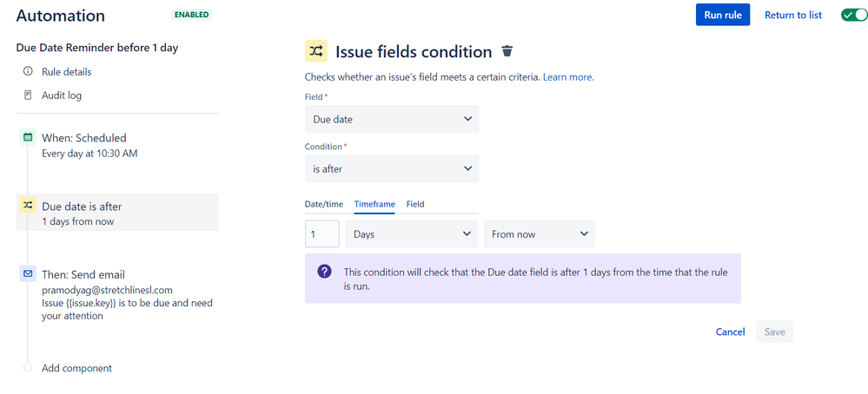Click the Learn more link

tap(568, 77)
